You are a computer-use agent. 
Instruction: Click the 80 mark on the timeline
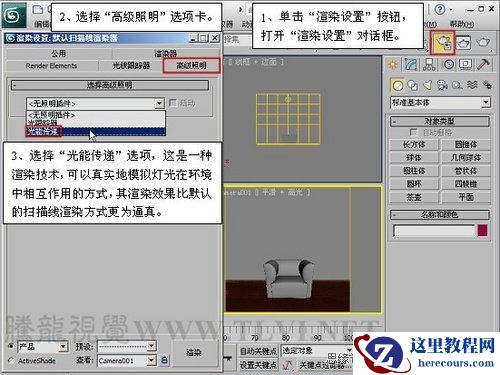coord(286,338)
